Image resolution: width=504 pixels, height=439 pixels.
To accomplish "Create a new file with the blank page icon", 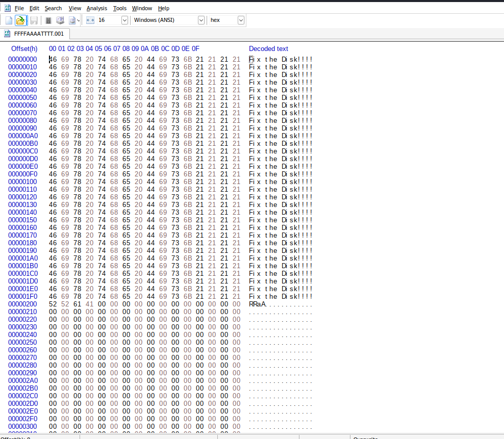I will (9, 20).
